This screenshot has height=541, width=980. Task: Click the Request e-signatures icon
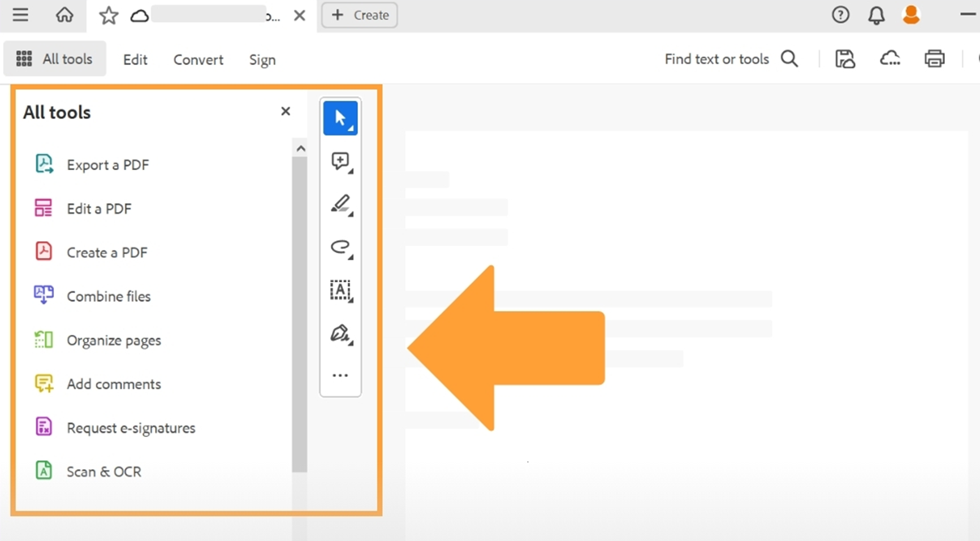(x=44, y=426)
